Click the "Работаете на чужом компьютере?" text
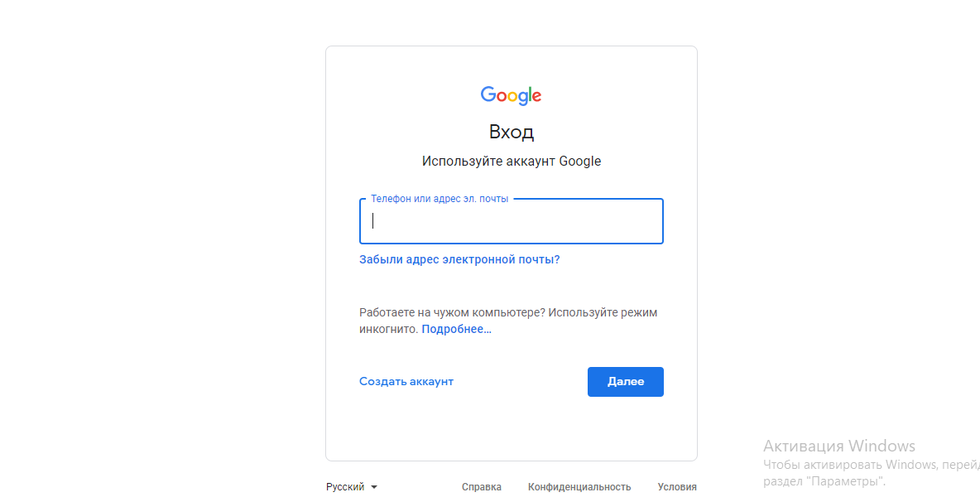Screen dimensions: 980x502 [x=452, y=312]
